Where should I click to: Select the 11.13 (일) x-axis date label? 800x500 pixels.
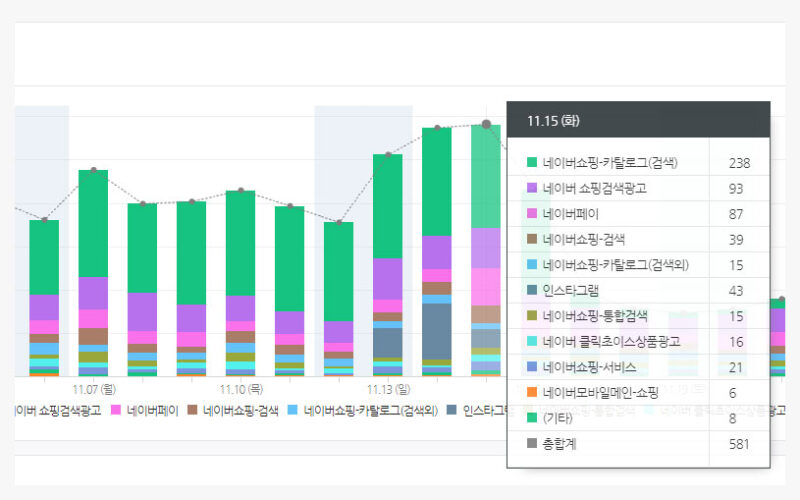pos(387,388)
